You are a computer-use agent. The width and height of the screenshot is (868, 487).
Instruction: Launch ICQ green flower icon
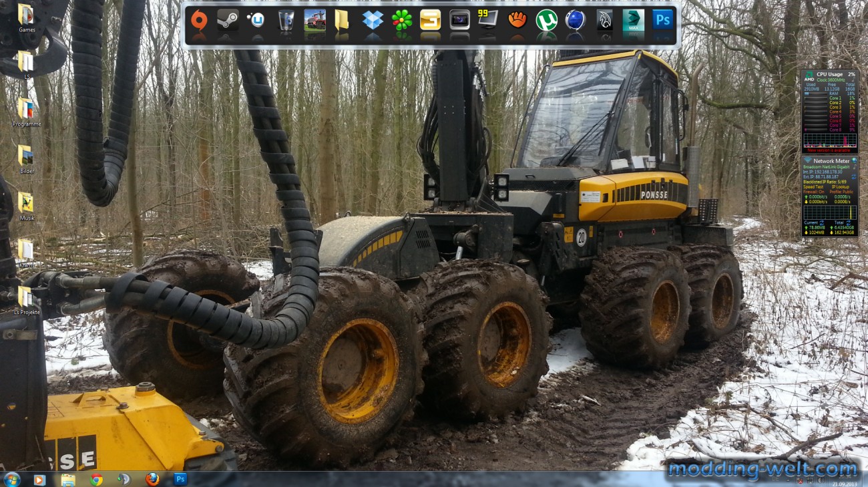(x=401, y=20)
